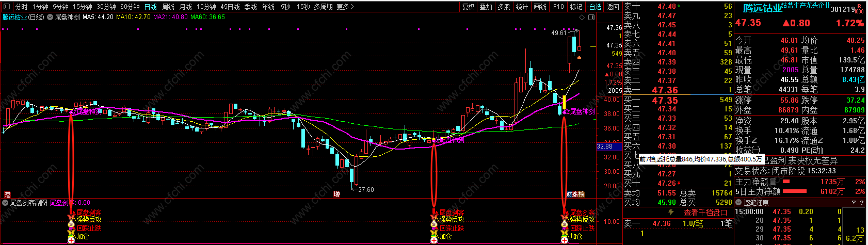
Task: Switch to 季线 quarterly chart
Action: pos(251,7)
